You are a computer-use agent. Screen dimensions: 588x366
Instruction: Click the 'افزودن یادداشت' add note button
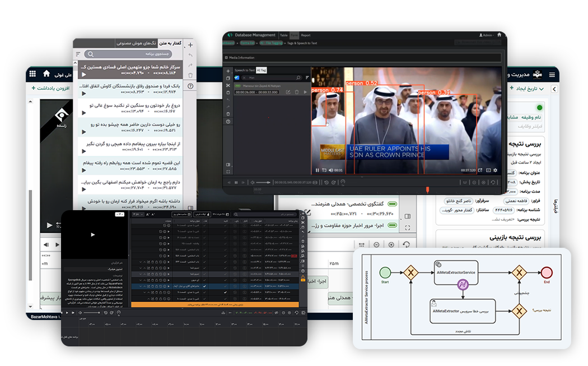51,88
